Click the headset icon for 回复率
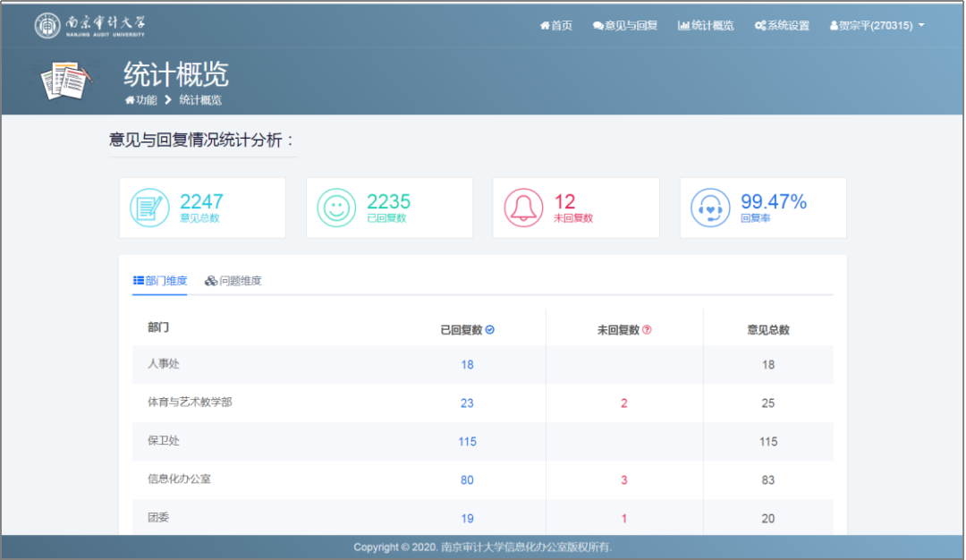This screenshot has height=560, width=966. [710, 208]
